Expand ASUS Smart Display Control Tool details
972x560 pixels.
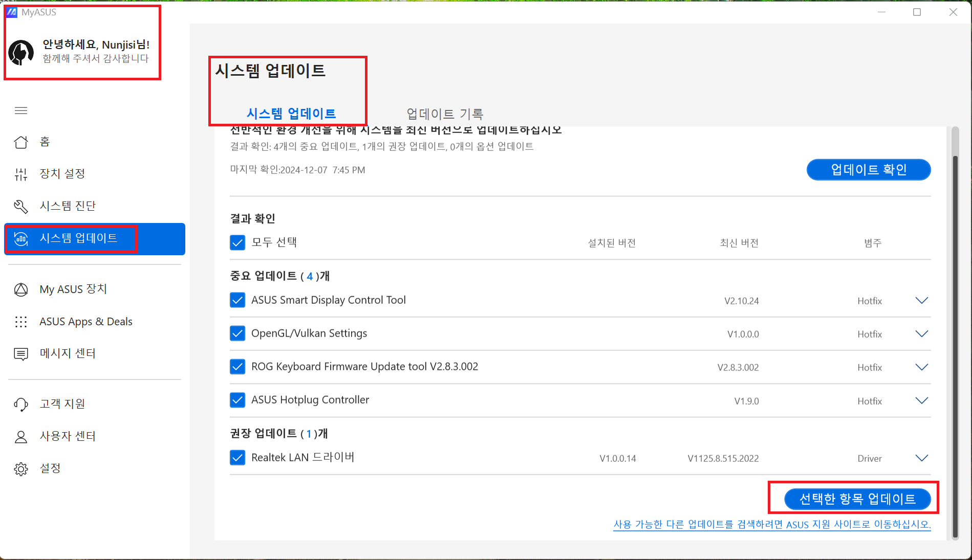pos(921,300)
